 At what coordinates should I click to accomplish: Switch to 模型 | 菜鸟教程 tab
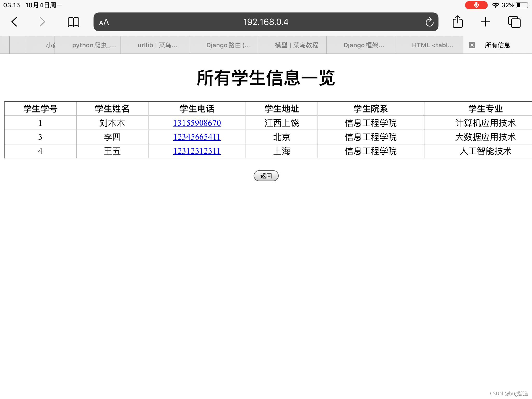coord(296,45)
